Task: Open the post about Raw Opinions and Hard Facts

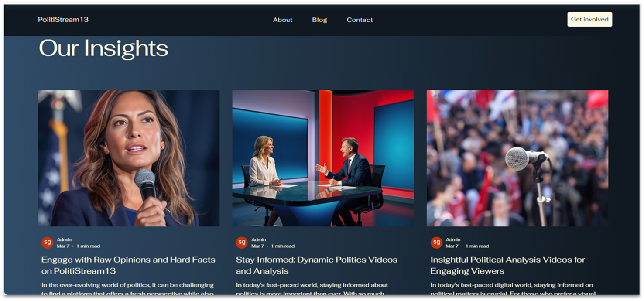Action: (128, 265)
